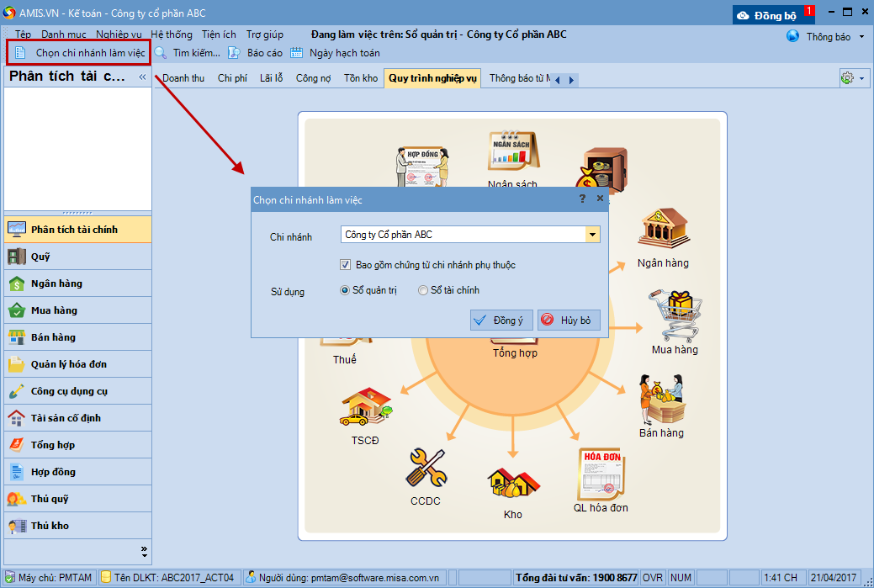
Task: Open the Mua hàng shopping cart icon
Action: pos(674,314)
